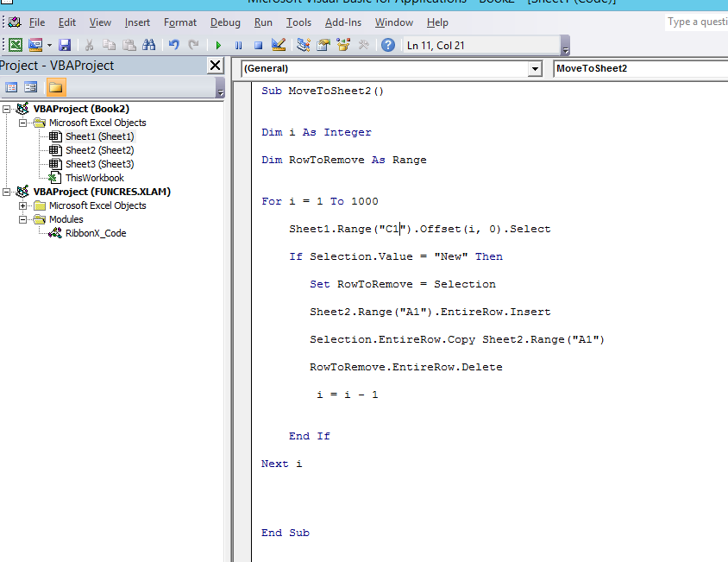Click the Paste clipboard icon
The image size is (728, 562).
click(x=129, y=45)
